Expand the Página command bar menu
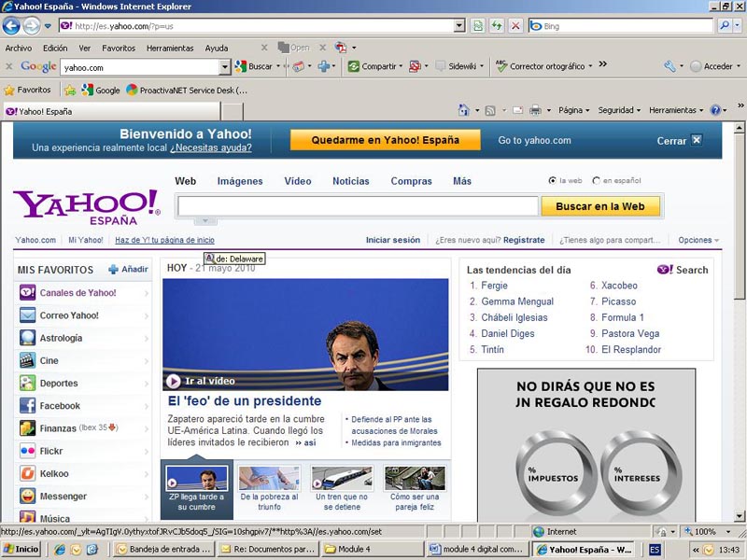Image resolution: width=747 pixels, height=560 pixels. [x=574, y=110]
